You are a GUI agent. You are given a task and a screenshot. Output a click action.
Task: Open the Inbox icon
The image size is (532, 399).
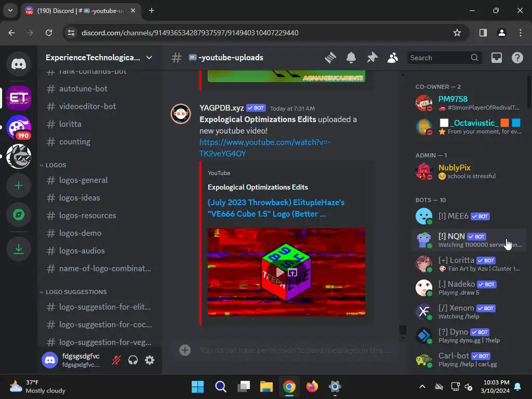pyautogui.click(x=496, y=58)
